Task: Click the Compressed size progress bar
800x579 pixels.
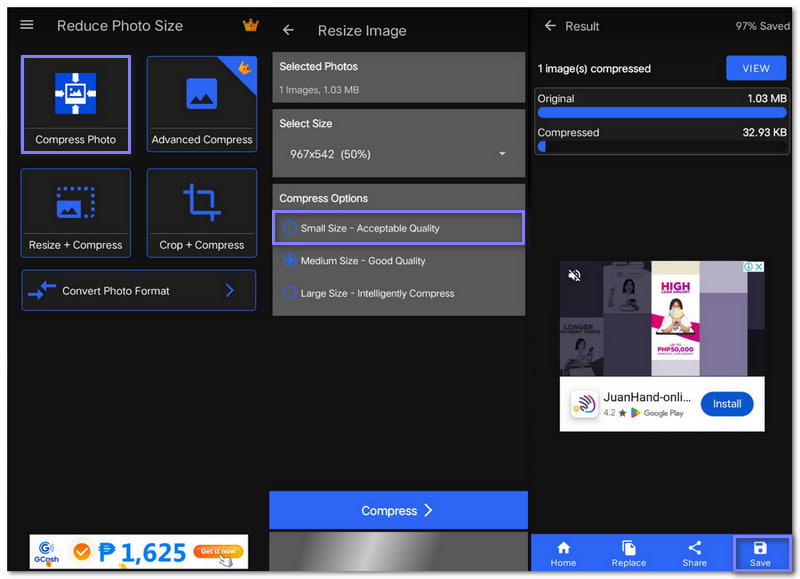Action: [662, 146]
